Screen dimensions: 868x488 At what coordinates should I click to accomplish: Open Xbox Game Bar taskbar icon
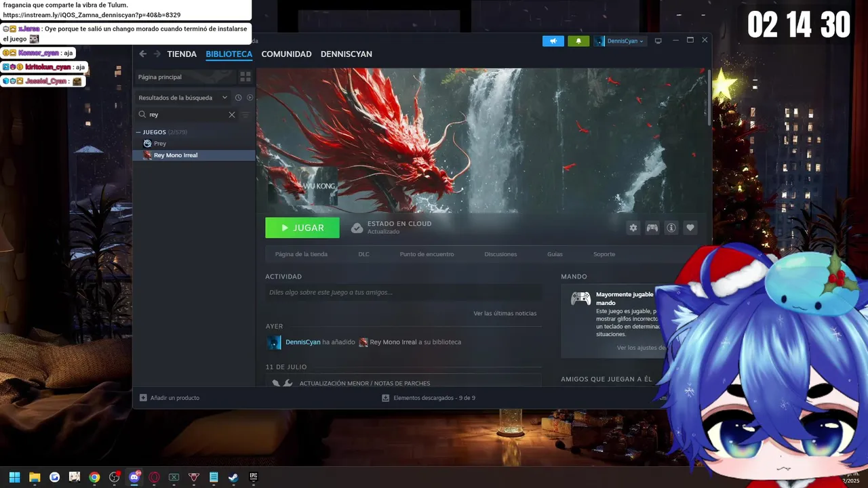coord(174,477)
